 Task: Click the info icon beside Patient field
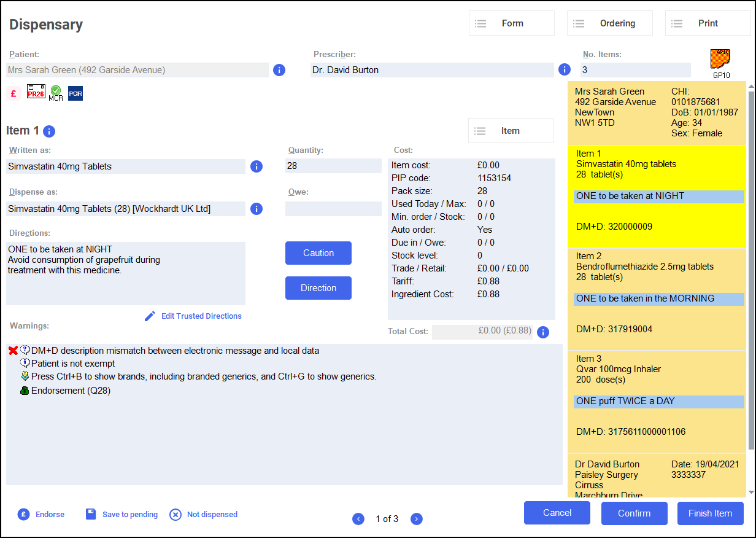[x=279, y=70]
